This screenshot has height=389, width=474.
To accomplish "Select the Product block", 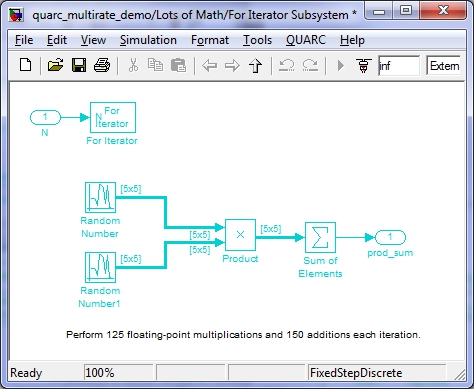I will (x=240, y=235).
